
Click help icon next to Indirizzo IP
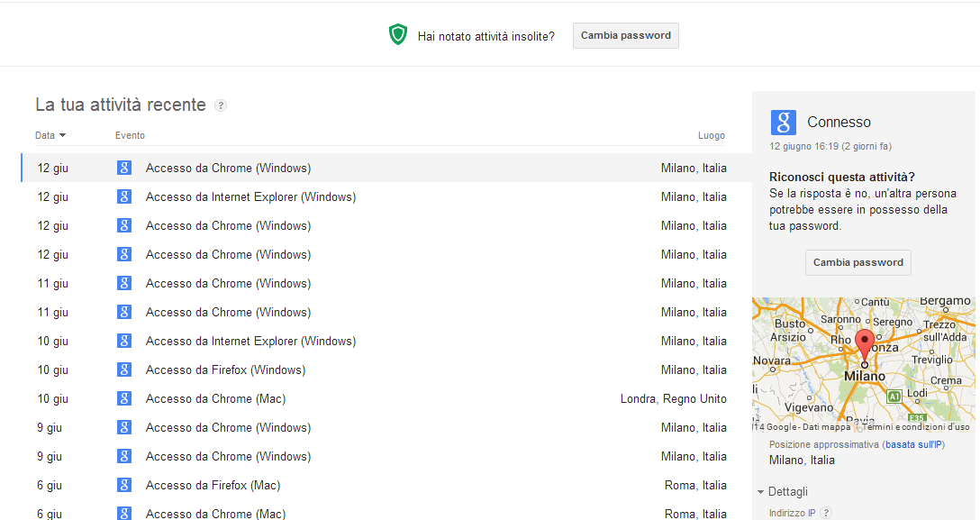pos(826,513)
